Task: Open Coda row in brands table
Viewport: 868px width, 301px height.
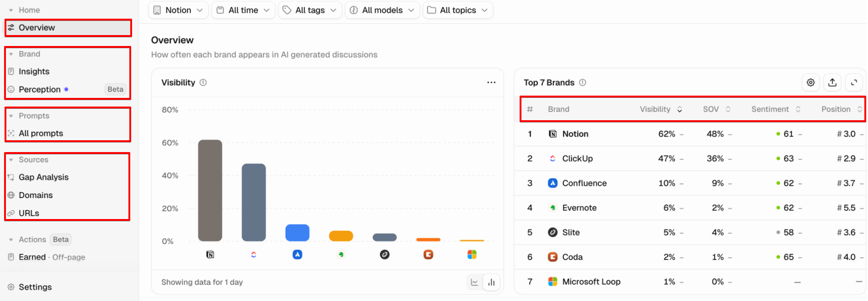Action: [690, 257]
